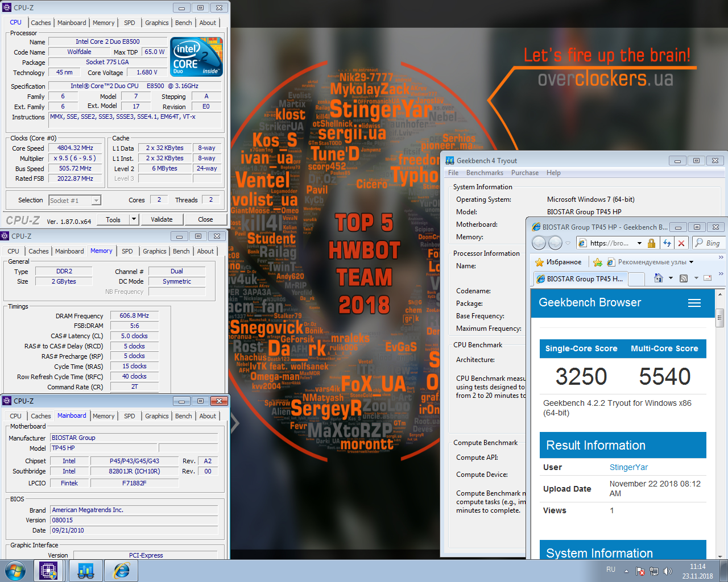Go forward using the IE Forward button
Screen dimensions: 728x582
(x=555, y=243)
